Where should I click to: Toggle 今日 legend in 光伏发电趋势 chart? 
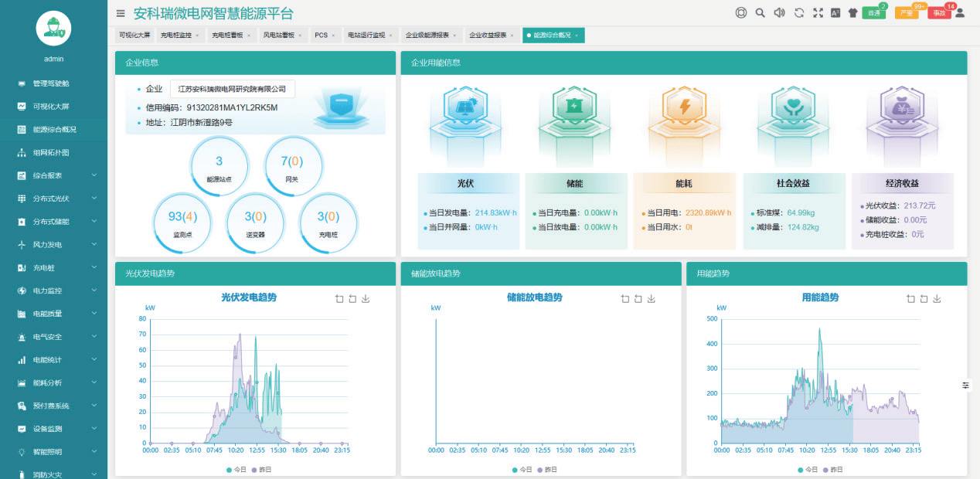[x=238, y=470]
